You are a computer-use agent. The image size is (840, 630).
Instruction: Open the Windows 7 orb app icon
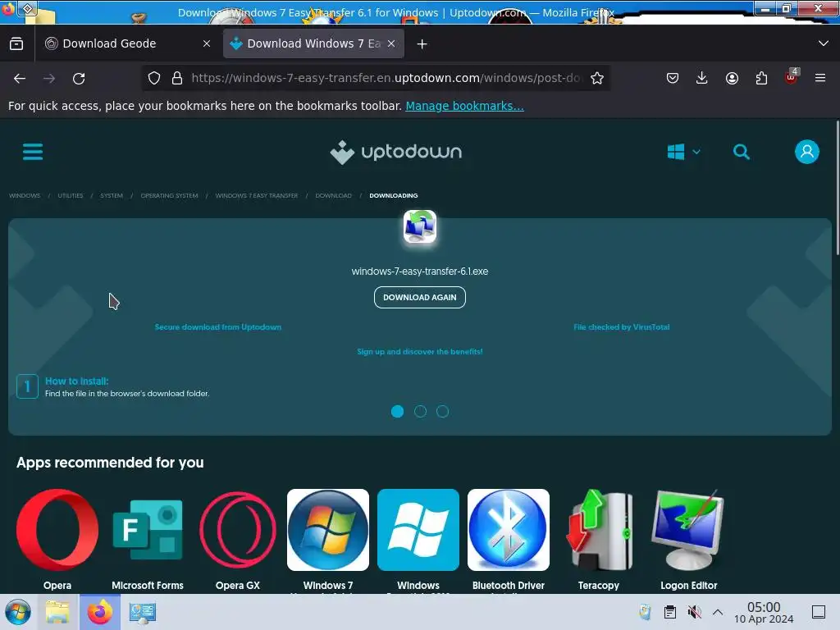[328, 529]
